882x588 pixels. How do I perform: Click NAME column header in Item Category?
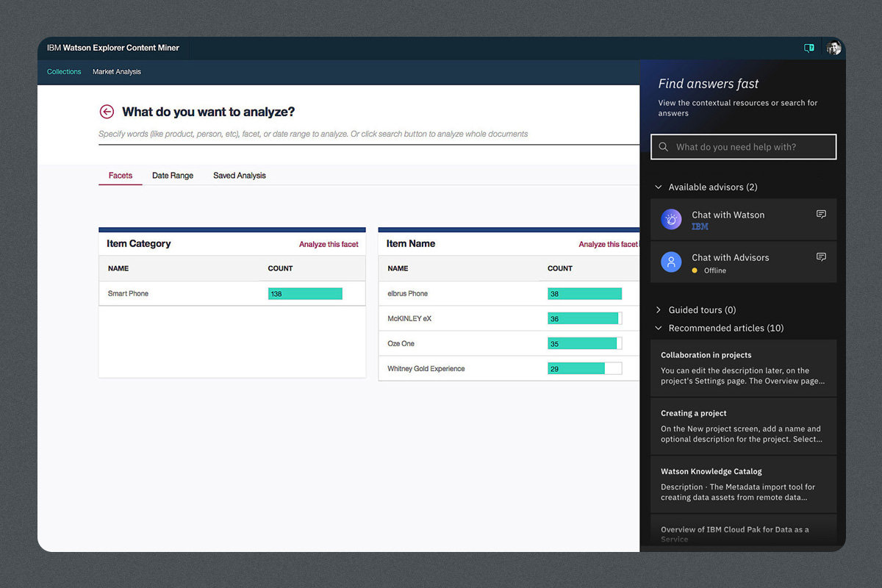[118, 268]
